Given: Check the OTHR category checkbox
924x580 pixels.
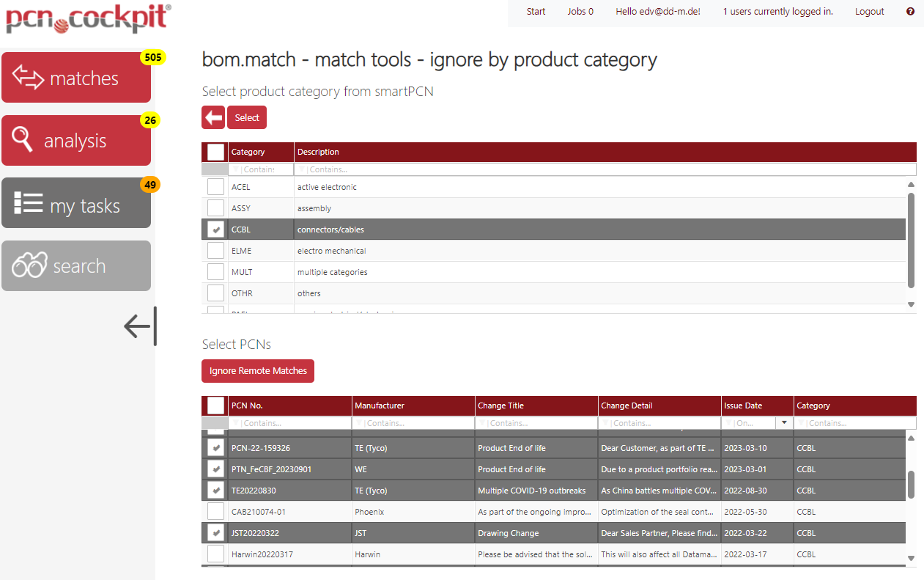Looking at the screenshot, I should coord(215,293).
